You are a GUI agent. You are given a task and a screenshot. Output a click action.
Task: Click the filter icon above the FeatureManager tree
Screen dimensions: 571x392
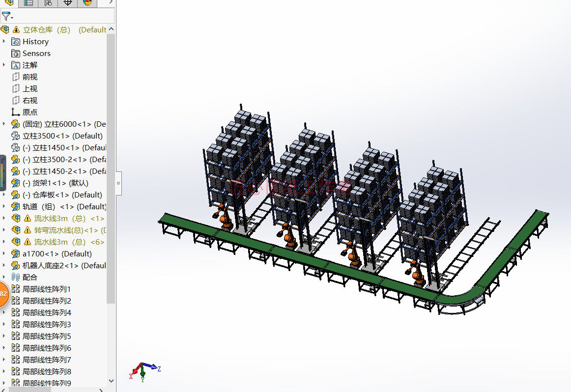pos(7,16)
